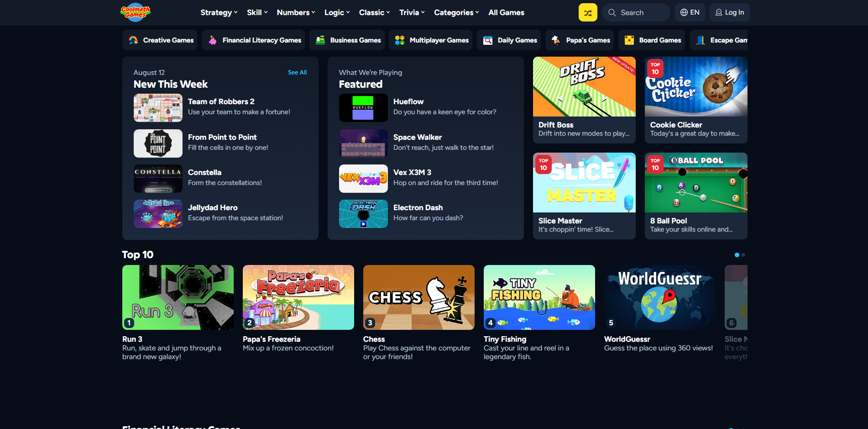Expand the Skill menu dropdown
Viewport: 868px width, 429px height.
click(x=257, y=12)
